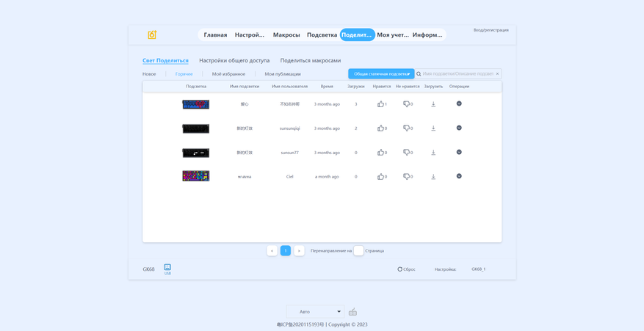This screenshot has height=331, width=644.
Task: Go to the next page
Action: (x=299, y=250)
